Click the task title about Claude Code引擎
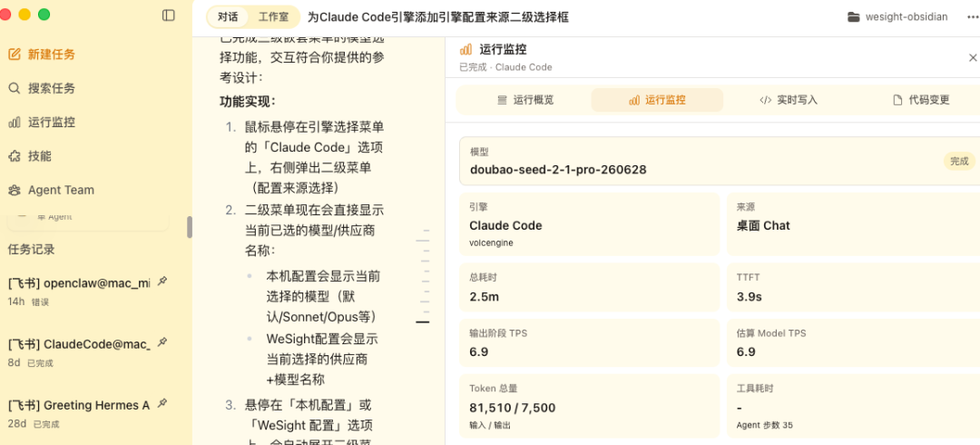Viewport: 980px width, 445px height. tap(437, 17)
